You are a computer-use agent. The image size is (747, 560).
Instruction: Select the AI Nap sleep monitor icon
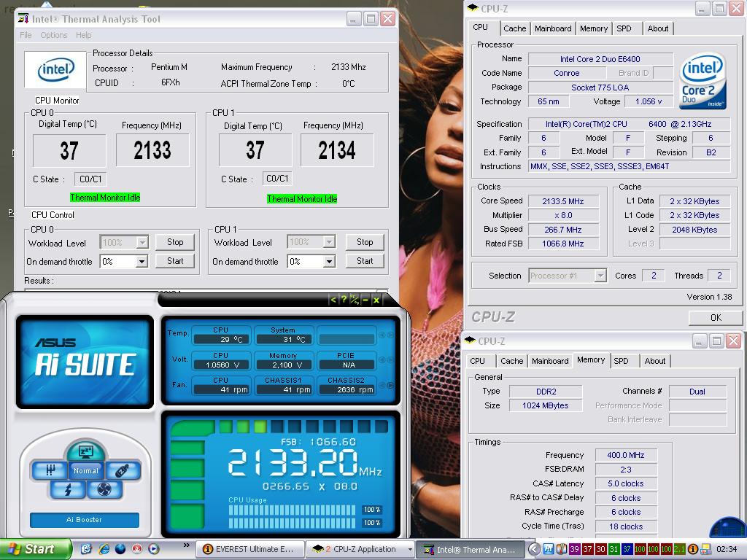coord(86,451)
